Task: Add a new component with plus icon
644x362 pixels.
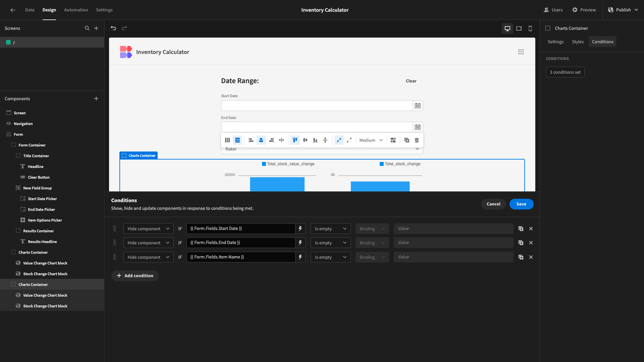Action: (x=96, y=99)
